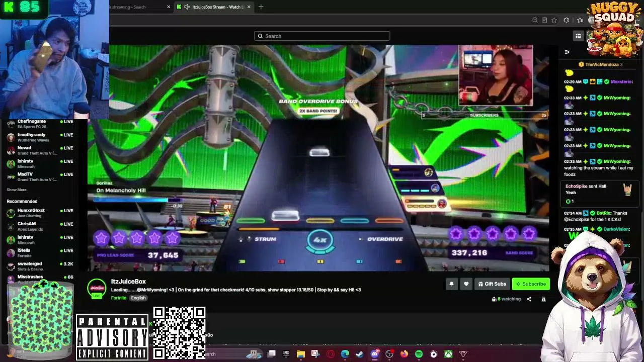
Task: Switch to the ItzJuiceBox Stream tab
Action: pyautogui.click(x=214, y=7)
